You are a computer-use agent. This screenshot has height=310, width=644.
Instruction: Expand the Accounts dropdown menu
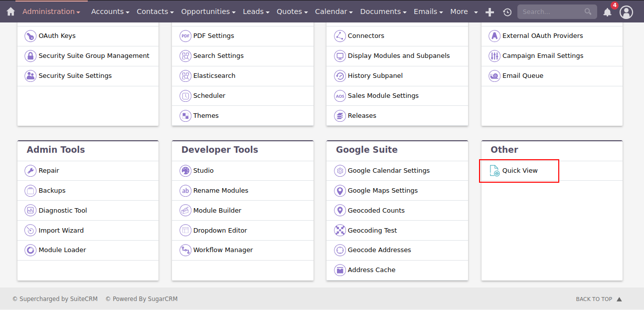tap(110, 11)
